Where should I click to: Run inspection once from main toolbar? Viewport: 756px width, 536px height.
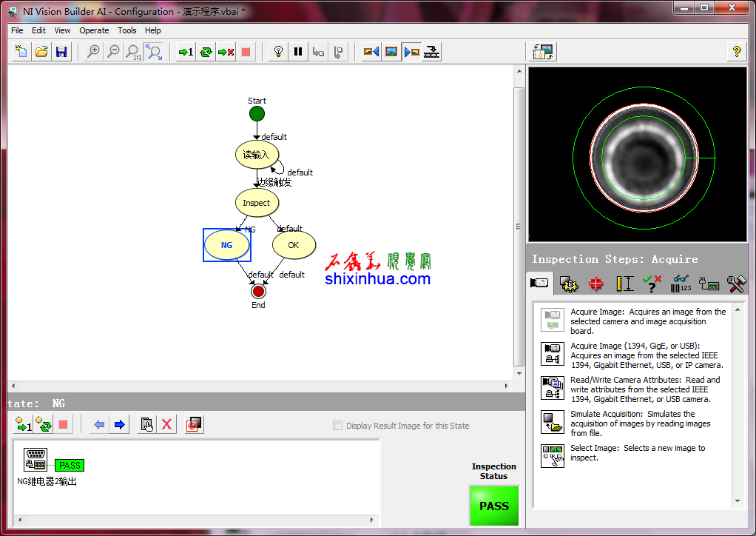coord(186,52)
